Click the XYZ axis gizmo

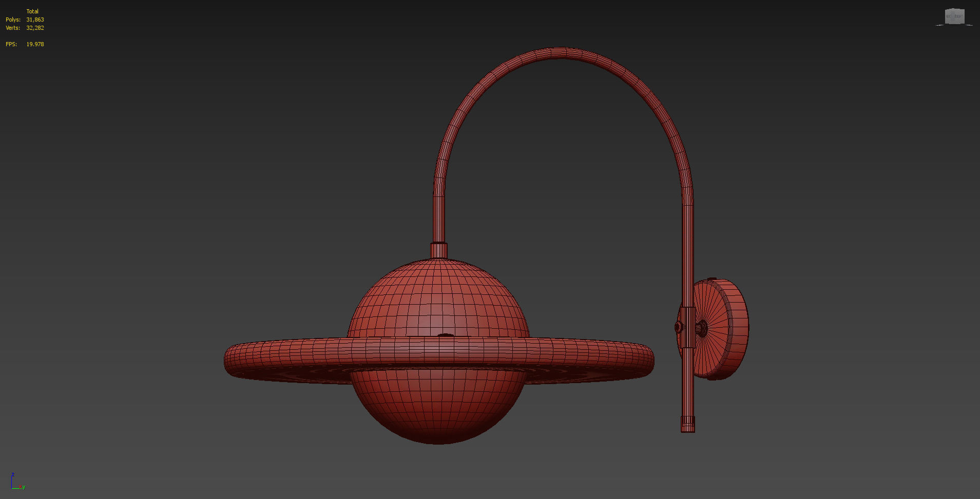click(17, 482)
